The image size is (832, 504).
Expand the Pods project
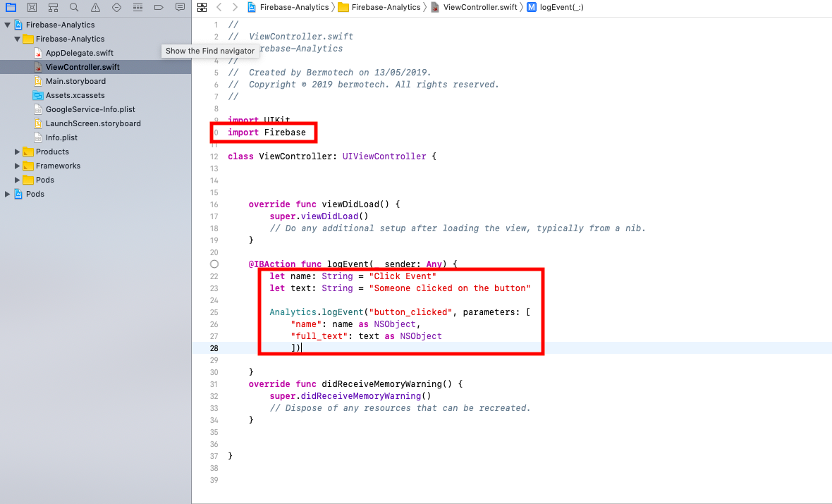8,194
